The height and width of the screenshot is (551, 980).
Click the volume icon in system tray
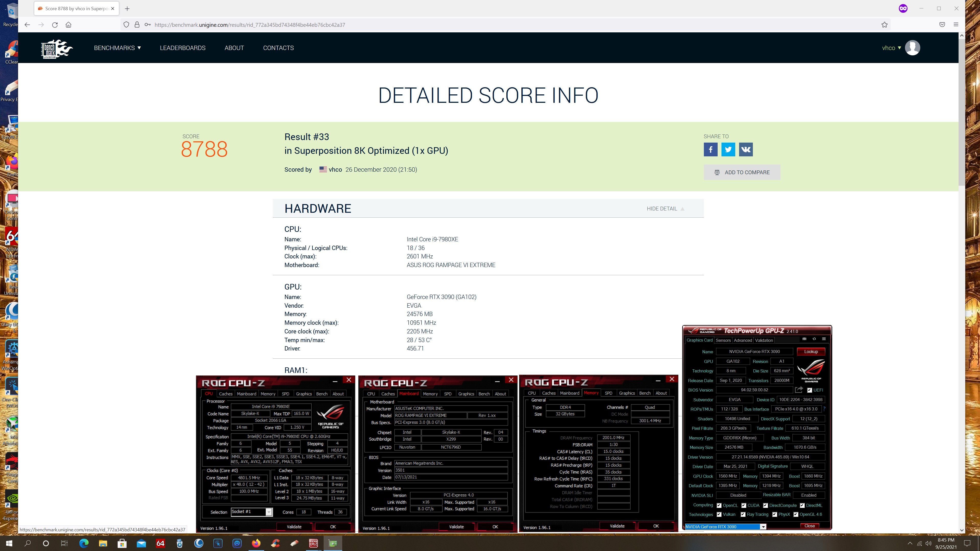tap(929, 543)
